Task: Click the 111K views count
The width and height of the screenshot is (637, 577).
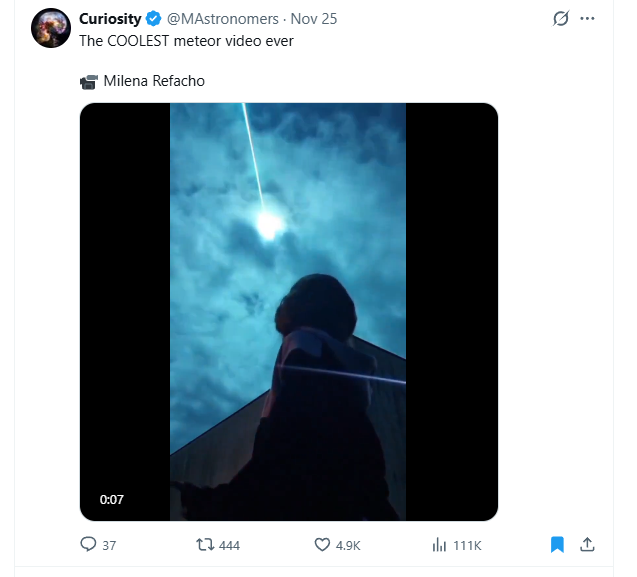Action: [x=467, y=545]
